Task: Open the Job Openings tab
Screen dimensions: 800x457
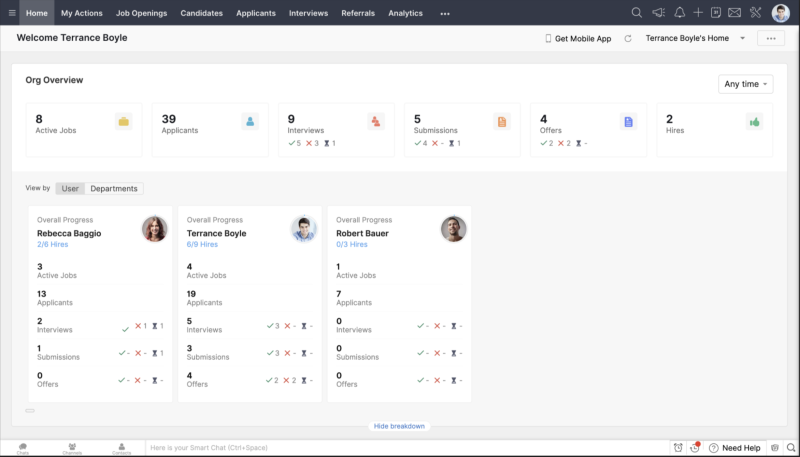Action: (141, 13)
